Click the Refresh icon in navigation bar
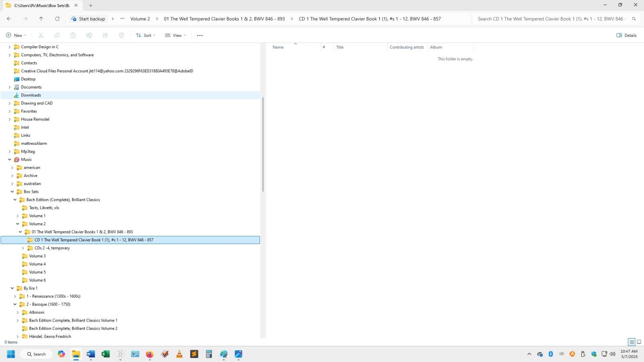 click(57, 19)
